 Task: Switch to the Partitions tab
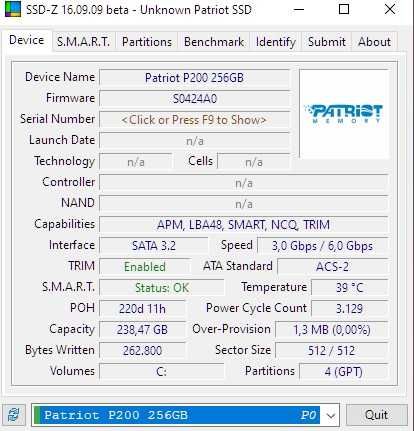147,42
